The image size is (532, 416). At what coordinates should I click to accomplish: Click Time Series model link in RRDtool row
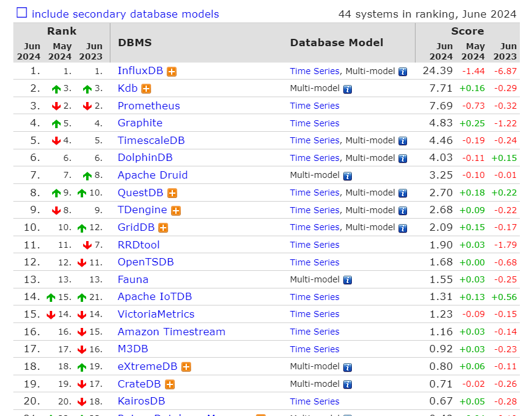coord(314,245)
